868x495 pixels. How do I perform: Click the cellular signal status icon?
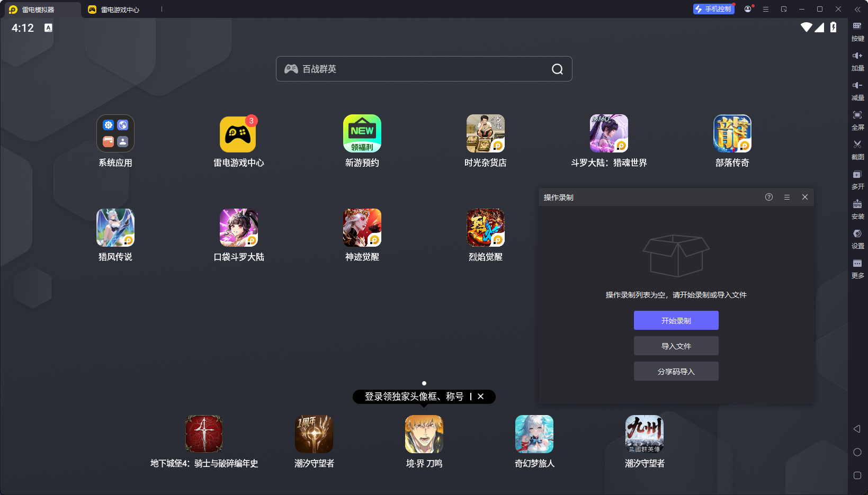coord(819,28)
